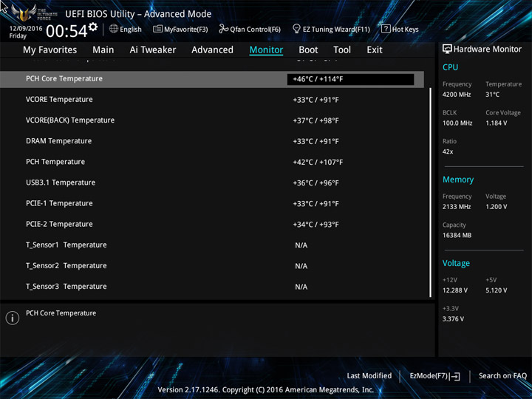
Task: Click the monitor list scrollbar
Action: pyautogui.click(x=431, y=193)
